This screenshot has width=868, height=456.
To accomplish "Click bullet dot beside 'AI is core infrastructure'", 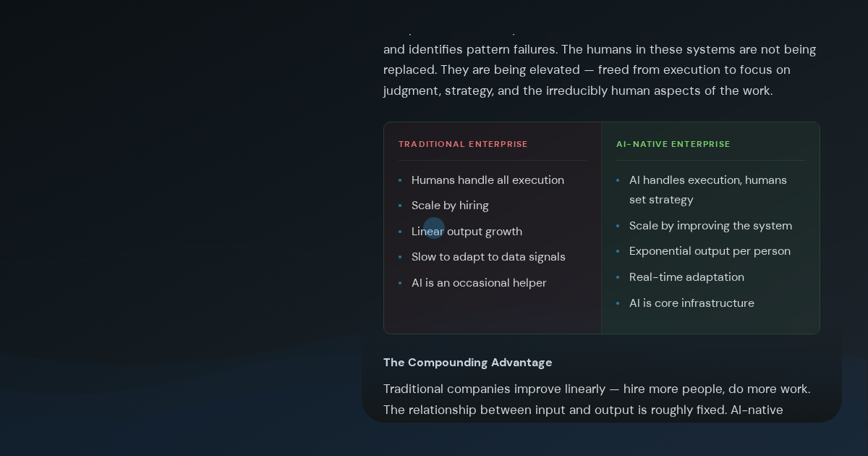I will 618,304.
